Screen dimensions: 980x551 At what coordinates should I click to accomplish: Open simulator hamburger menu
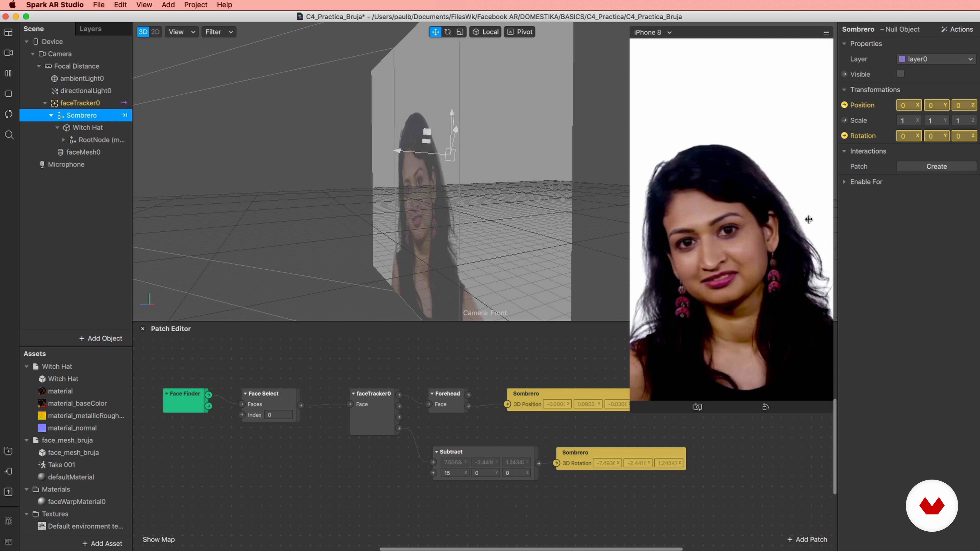coord(826,32)
